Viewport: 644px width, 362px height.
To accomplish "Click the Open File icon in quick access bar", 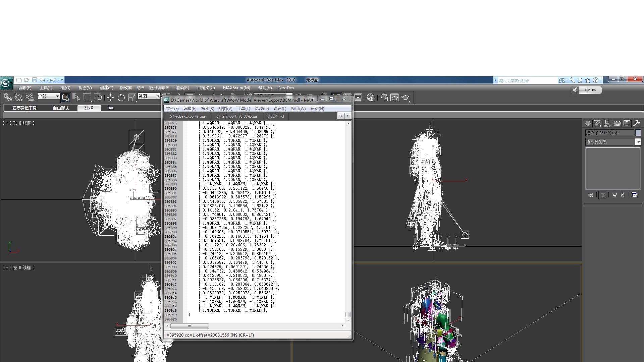I will coord(27,80).
